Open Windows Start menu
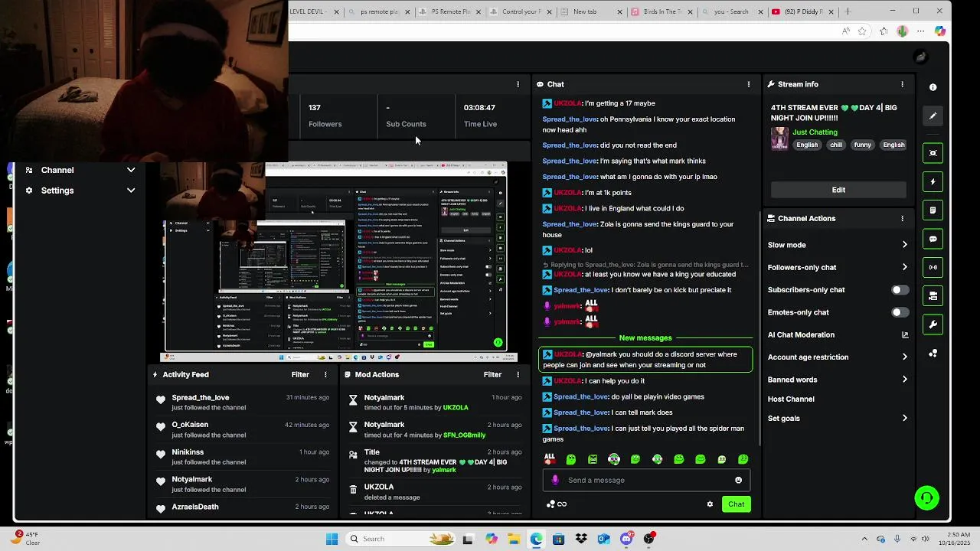The width and height of the screenshot is (980, 551). pyautogui.click(x=332, y=539)
